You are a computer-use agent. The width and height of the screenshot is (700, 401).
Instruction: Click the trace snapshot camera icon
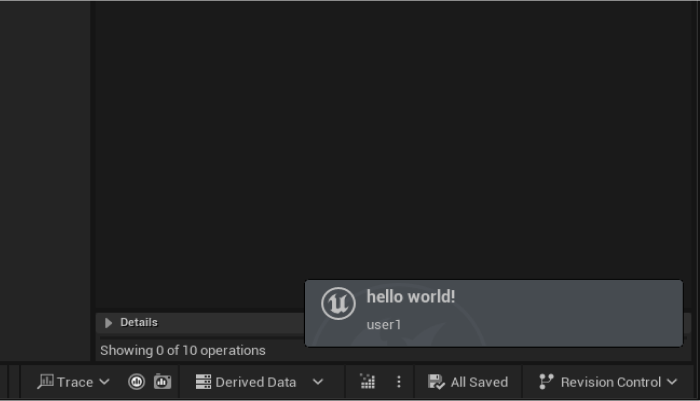pos(162,382)
